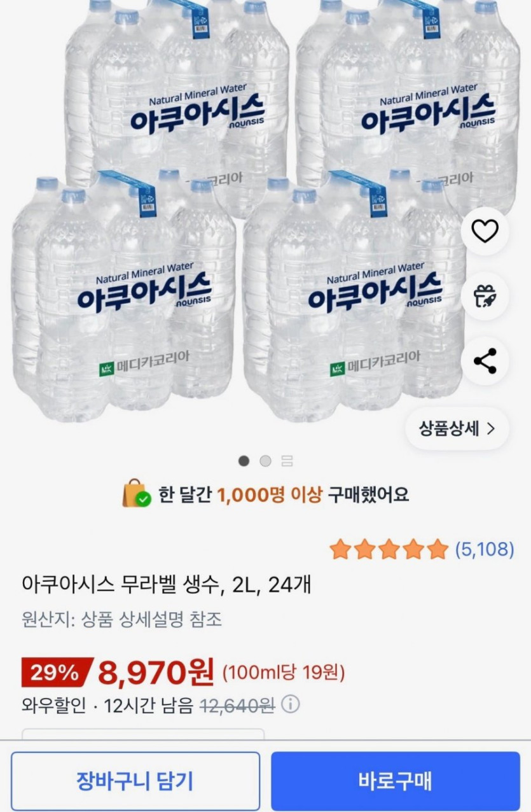Screen dimensions: 531x812
Task: Tap the 원산지: 상품 상세설명 참조 text
Action: (121, 619)
